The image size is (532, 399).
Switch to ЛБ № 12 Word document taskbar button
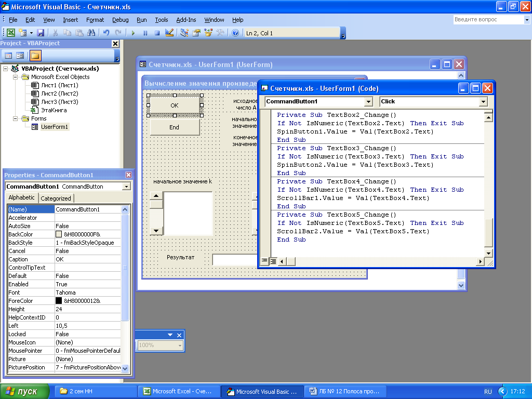(345, 392)
